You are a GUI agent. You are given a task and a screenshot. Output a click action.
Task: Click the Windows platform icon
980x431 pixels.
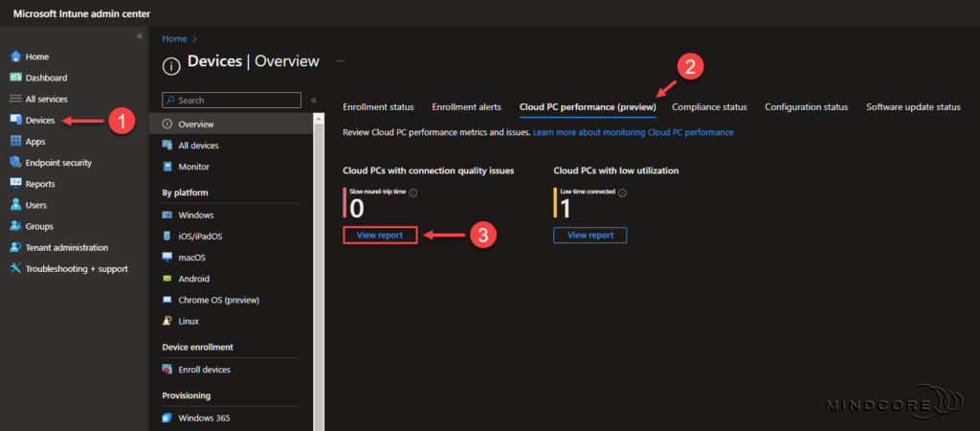(167, 215)
